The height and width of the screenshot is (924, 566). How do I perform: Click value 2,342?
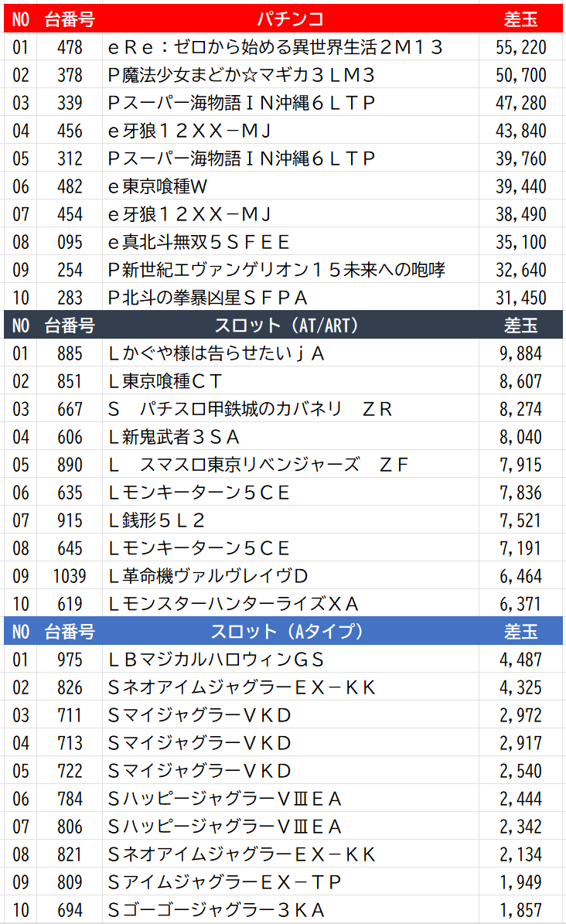(x=520, y=827)
